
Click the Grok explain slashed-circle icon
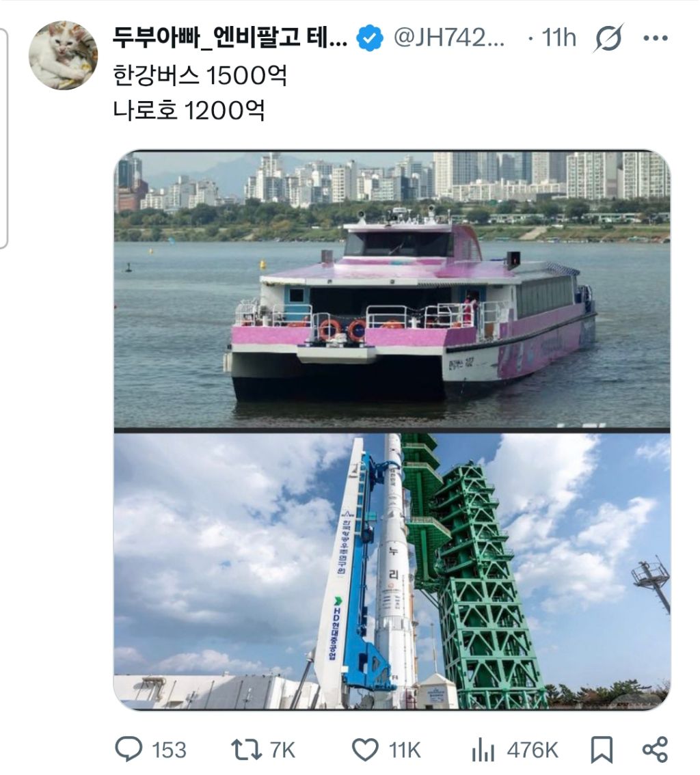pyautogui.click(x=608, y=38)
